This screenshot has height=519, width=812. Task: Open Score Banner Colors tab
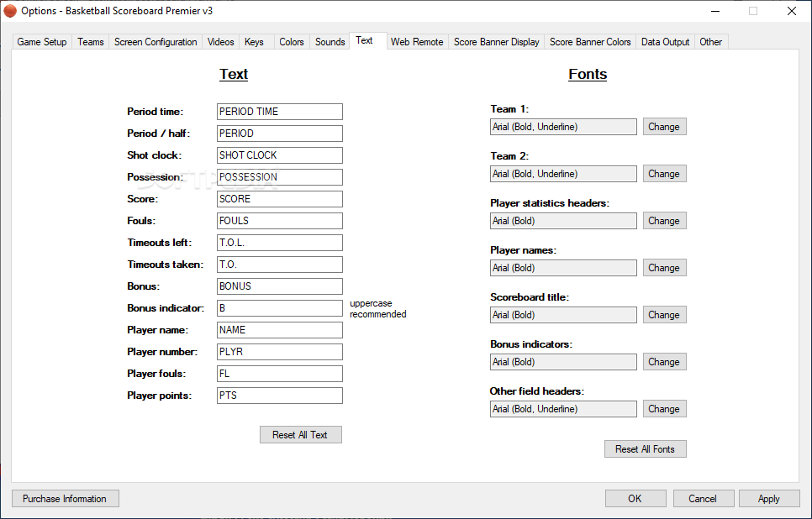(x=590, y=42)
